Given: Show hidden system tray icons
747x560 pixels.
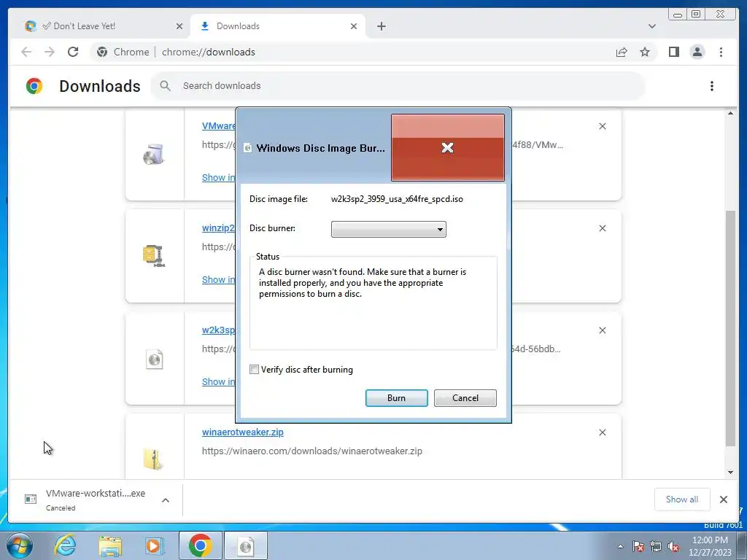Looking at the screenshot, I should point(620,546).
